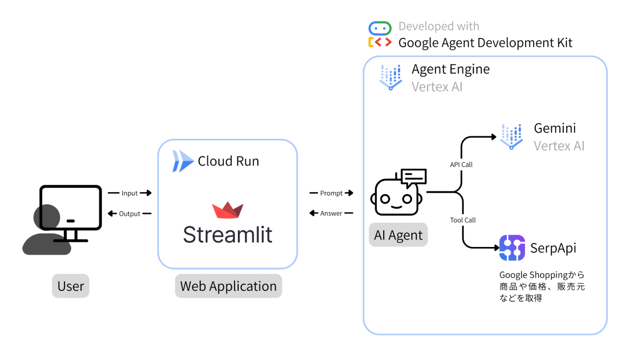Click the Google Shopping Japanese description text

pos(542,286)
